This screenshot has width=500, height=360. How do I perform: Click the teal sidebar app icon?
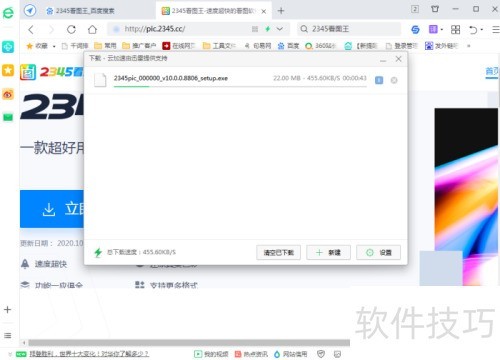click(8, 47)
